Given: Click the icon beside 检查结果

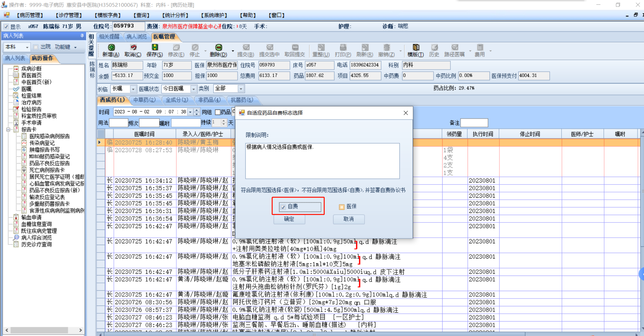Looking at the screenshot, I should pos(16,95).
